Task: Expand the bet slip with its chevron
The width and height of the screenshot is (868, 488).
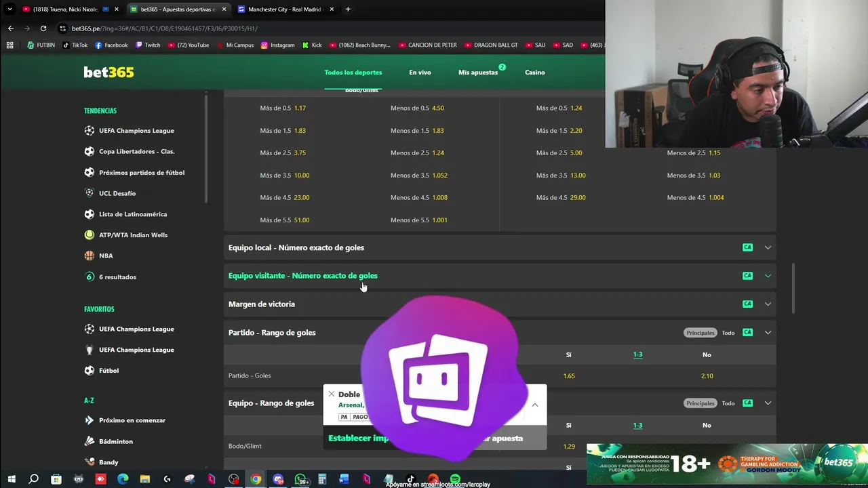Action: tap(534, 405)
